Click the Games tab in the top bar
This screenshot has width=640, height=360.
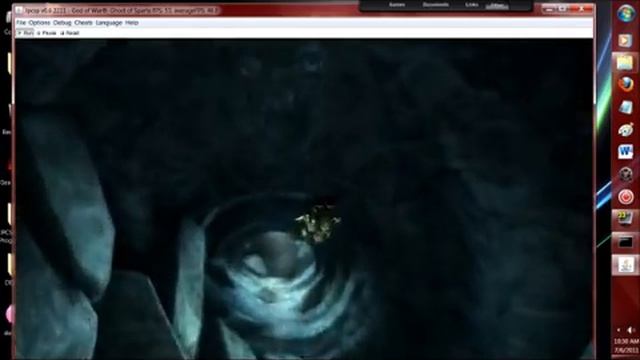point(397,5)
